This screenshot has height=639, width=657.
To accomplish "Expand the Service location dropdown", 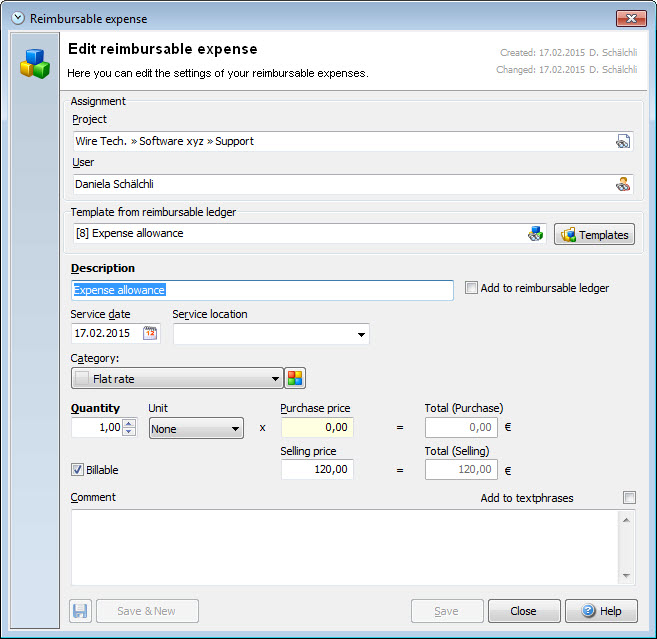I will (361, 334).
